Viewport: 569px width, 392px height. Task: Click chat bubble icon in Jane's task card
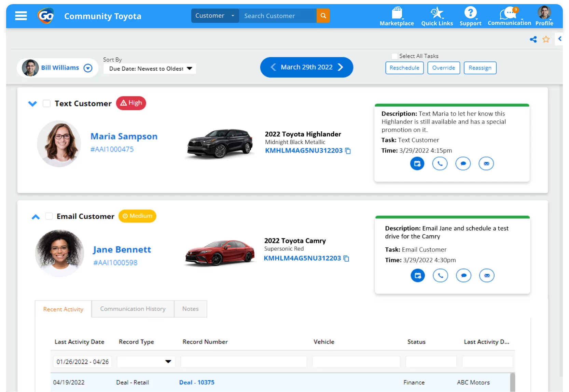coord(464,275)
